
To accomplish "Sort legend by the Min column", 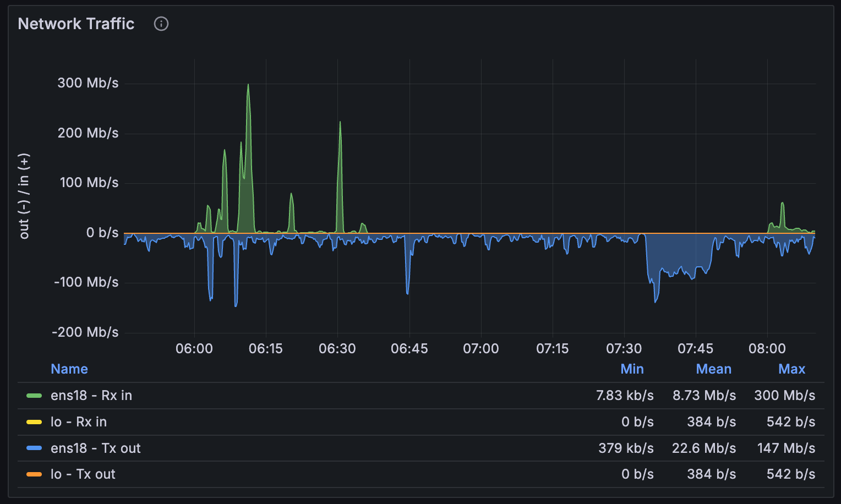I will 632,369.
